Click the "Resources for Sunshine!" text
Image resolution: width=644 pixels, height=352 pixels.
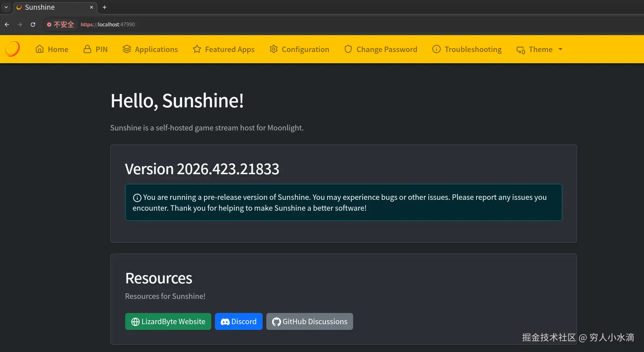coord(165,296)
